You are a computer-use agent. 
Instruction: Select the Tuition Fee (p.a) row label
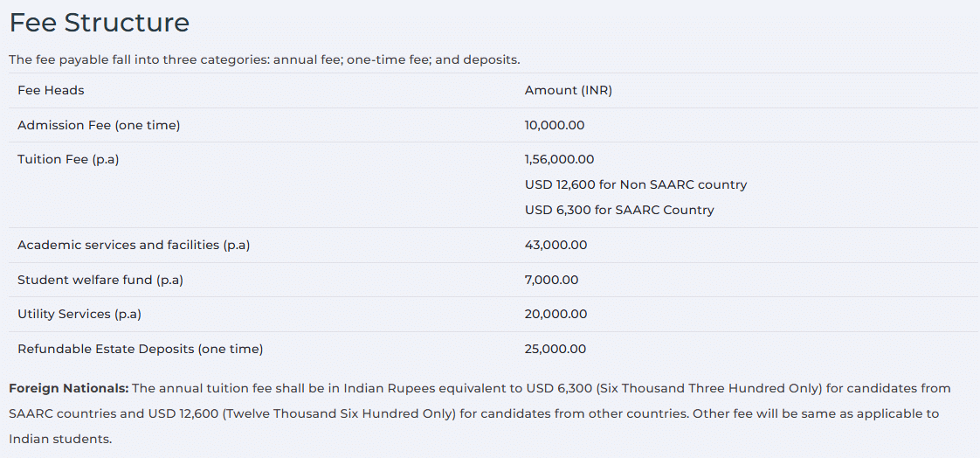[68, 159]
